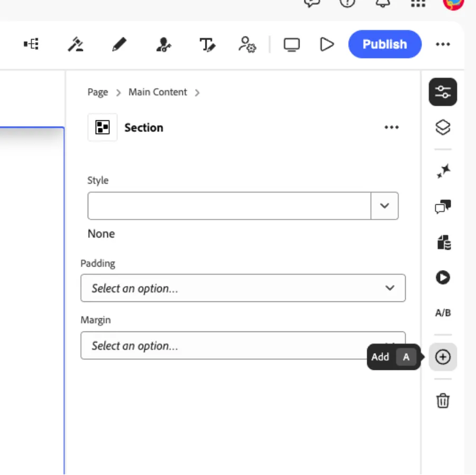Open the apps grid icon at top
This screenshot has width=476, height=475.
click(418, 3)
